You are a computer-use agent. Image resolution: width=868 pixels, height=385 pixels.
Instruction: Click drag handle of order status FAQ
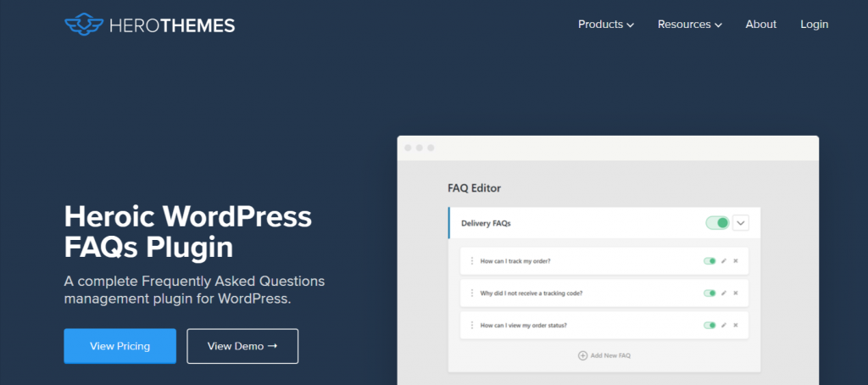coord(472,325)
